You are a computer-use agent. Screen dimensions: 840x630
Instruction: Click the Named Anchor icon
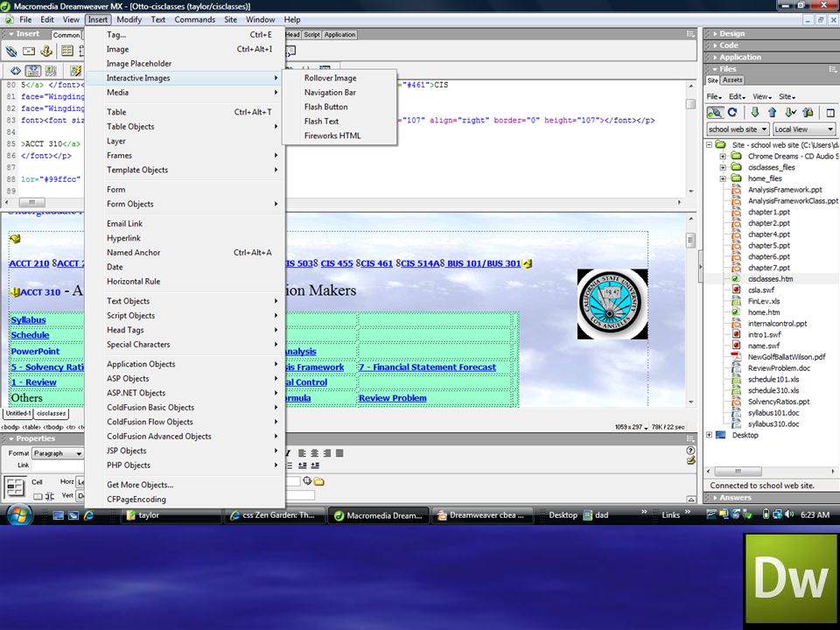[x=46, y=52]
